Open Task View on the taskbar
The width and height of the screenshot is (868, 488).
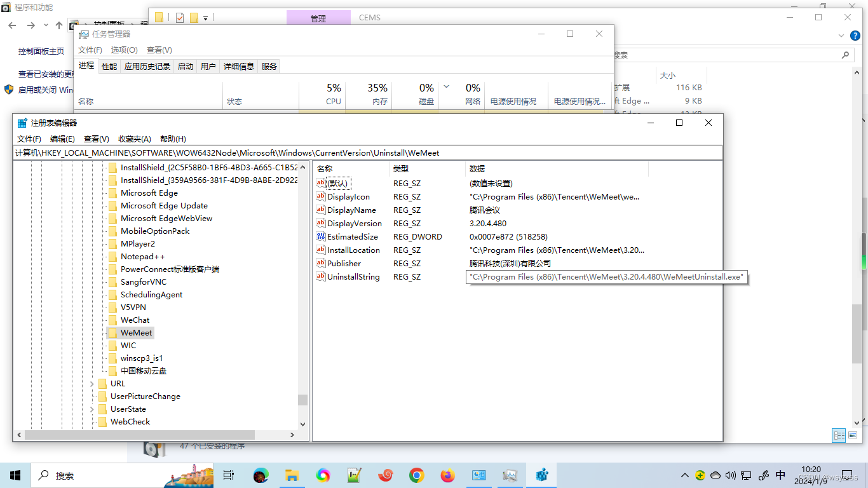[x=229, y=475]
